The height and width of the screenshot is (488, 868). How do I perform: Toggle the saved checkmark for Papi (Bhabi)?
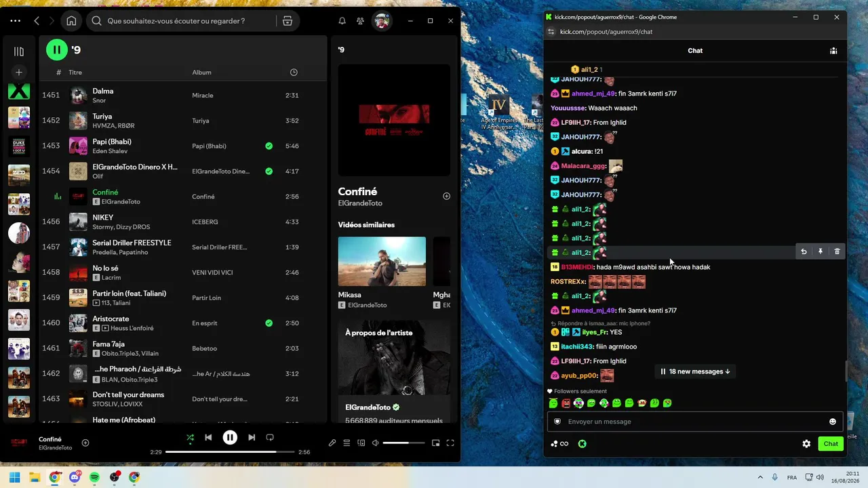click(269, 146)
